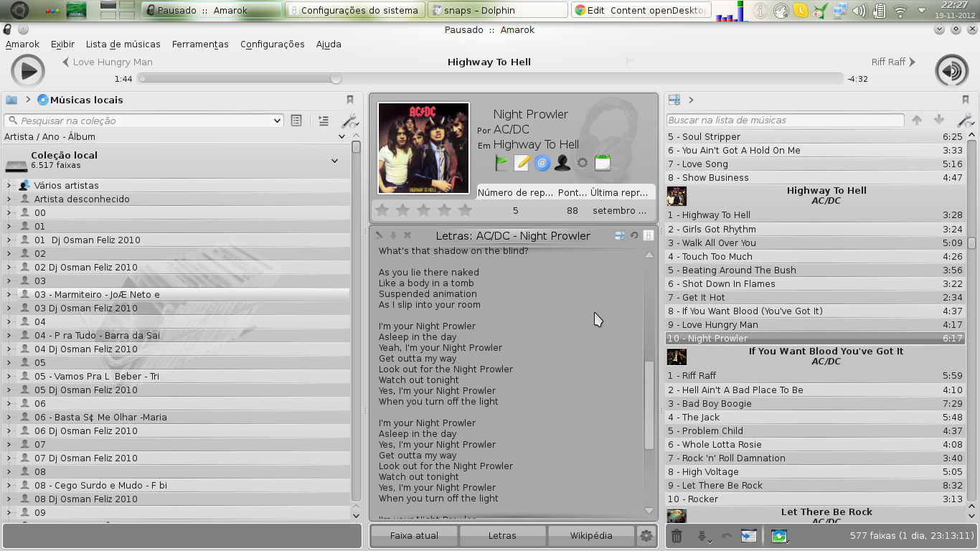Collapse the Coleção local group

pyautogui.click(x=334, y=161)
